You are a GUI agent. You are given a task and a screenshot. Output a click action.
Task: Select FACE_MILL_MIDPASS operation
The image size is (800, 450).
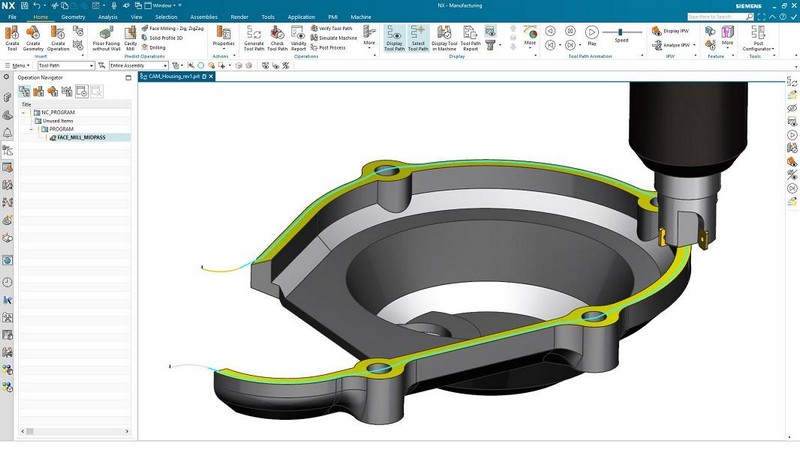pos(81,138)
